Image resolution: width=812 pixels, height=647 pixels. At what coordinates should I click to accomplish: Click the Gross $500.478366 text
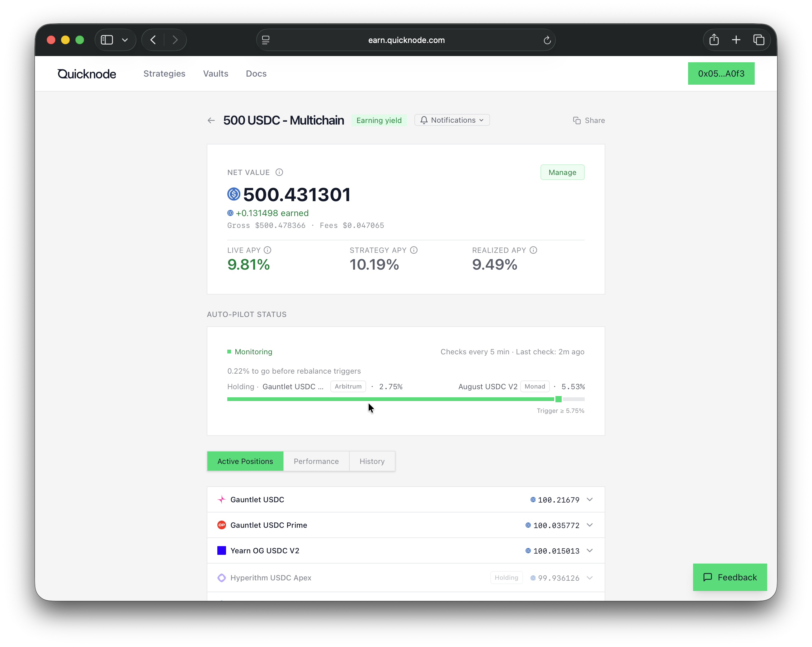tap(266, 226)
